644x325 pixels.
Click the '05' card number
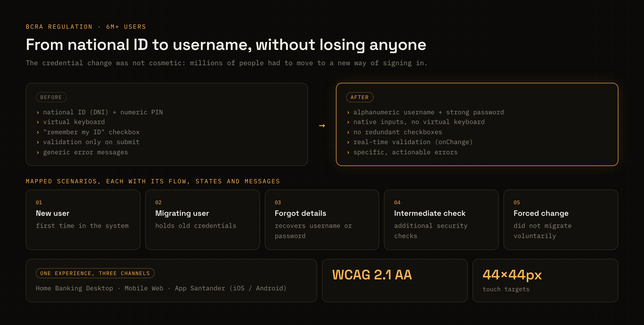pyautogui.click(x=517, y=203)
